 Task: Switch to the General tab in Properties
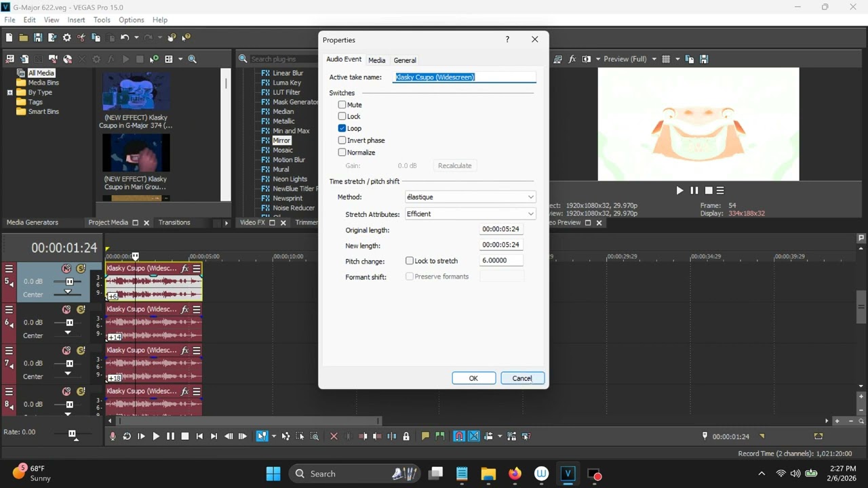pos(405,60)
